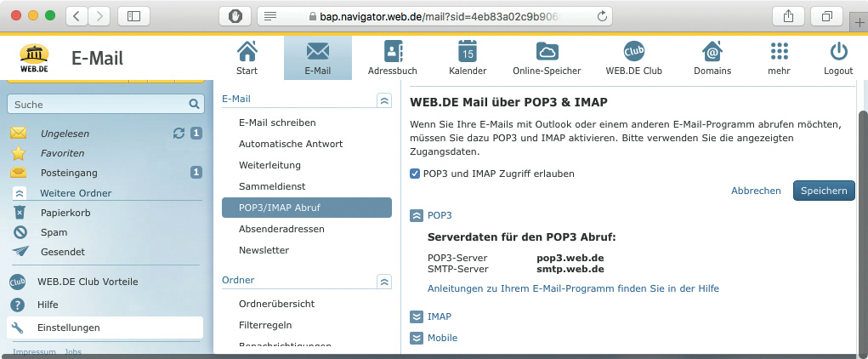The image size is (868, 359).
Task: Open Einstellungen in the sidebar
Action: pyautogui.click(x=105, y=328)
